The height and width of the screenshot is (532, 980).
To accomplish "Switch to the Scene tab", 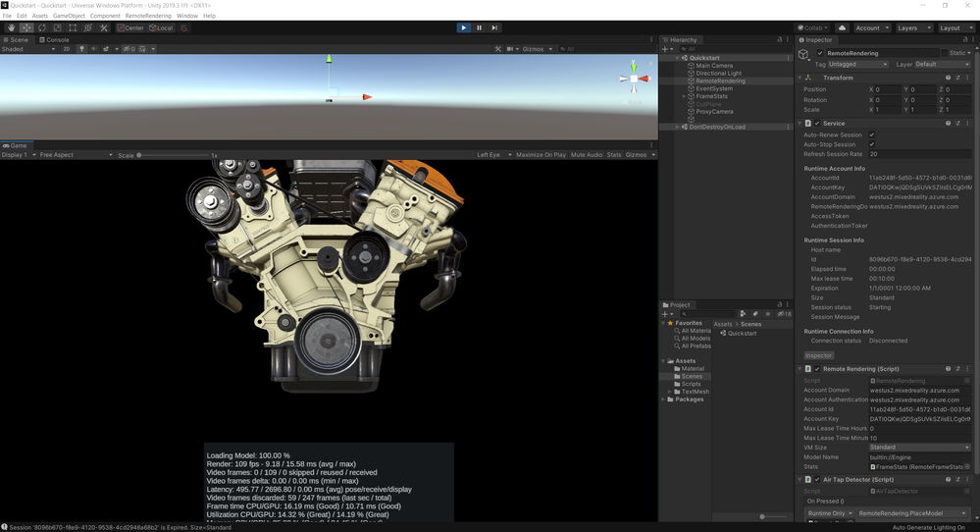I will (x=16, y=39).
